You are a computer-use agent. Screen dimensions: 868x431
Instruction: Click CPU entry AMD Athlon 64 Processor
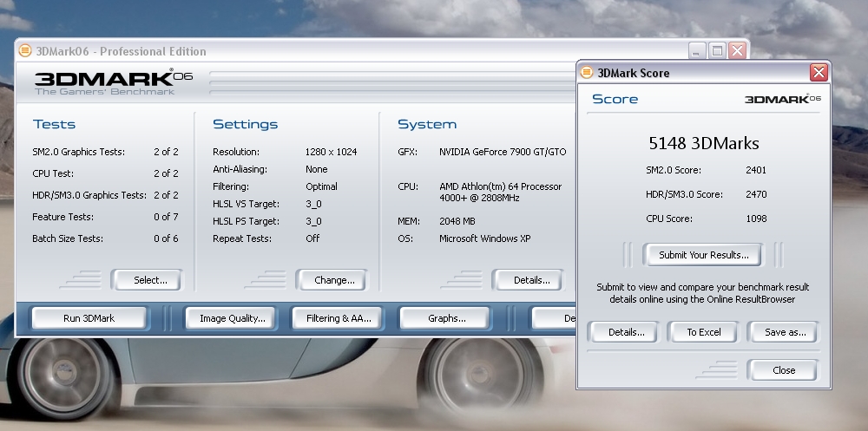pos(501,192)
